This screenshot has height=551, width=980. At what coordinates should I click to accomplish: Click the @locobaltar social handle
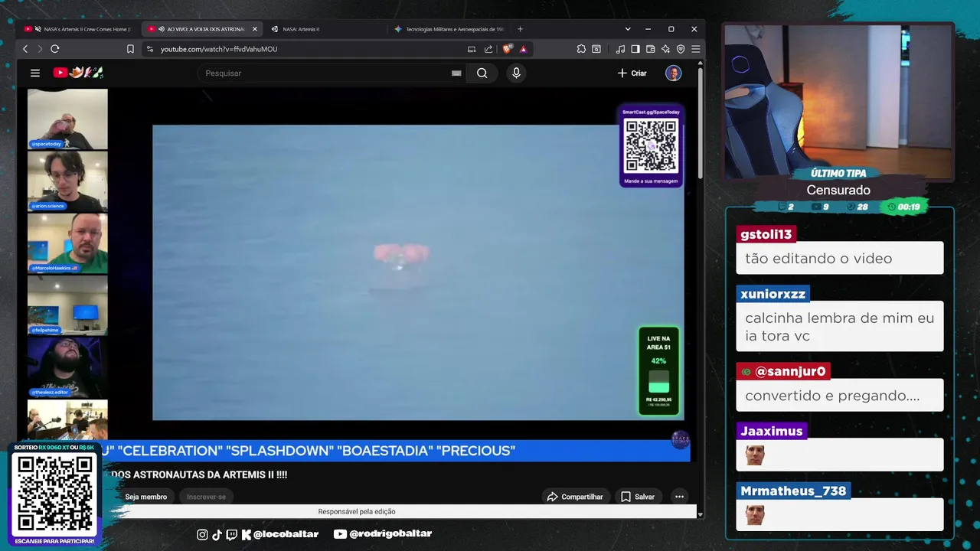coord(286,534)
